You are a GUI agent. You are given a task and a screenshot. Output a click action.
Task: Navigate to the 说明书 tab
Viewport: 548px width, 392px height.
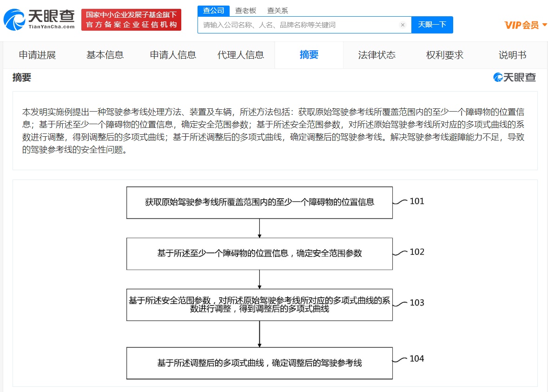(x=513, y=55)
